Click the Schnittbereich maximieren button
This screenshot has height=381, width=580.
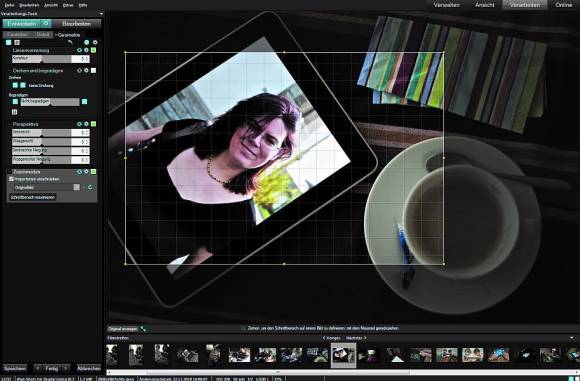coord(33,197)
